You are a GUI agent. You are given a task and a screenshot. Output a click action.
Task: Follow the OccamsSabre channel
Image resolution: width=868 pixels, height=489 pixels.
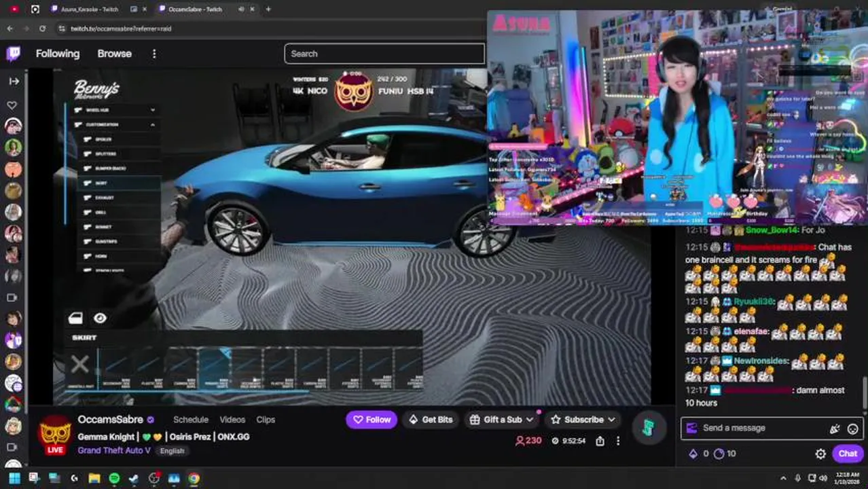(372, 420)
